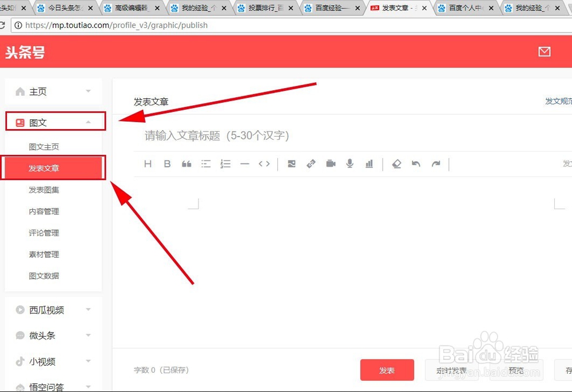
Task: Open 内容管理 in the sidebar
Action: click(x=44, y=211)
